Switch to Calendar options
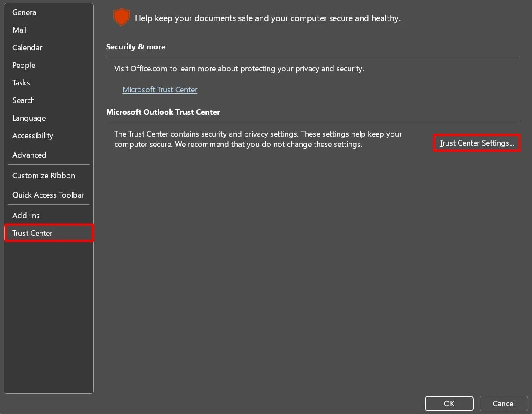The width and height of the screenshot is (532, 414). (x=27, y=47)
